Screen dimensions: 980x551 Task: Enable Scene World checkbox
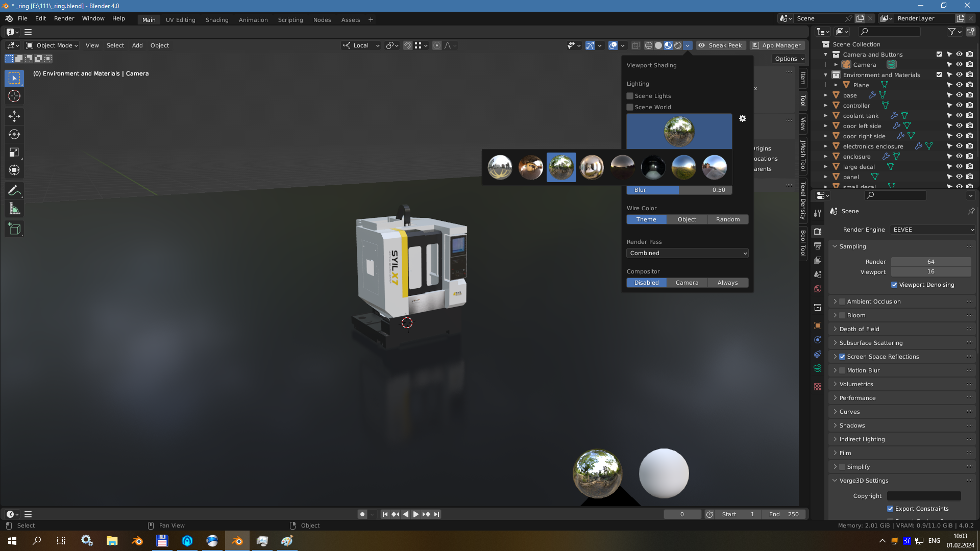(630, 107)
